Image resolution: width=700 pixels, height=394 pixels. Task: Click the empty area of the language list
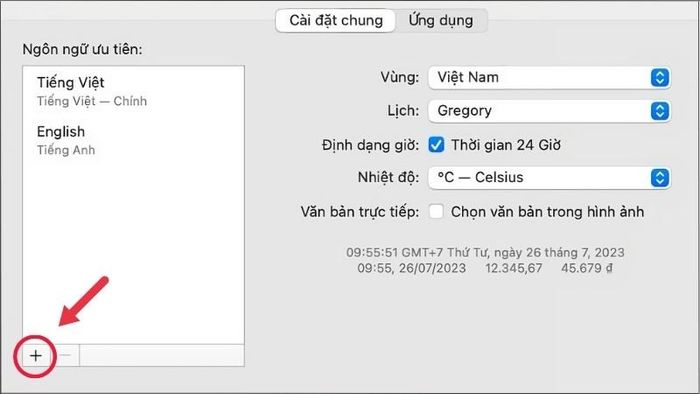point(133,250)
